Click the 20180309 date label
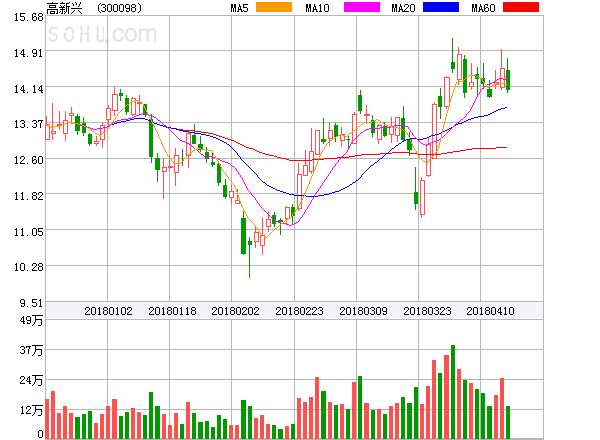This screenshot has height=440, width=600. pyautogui.click(x=363, y=311)
